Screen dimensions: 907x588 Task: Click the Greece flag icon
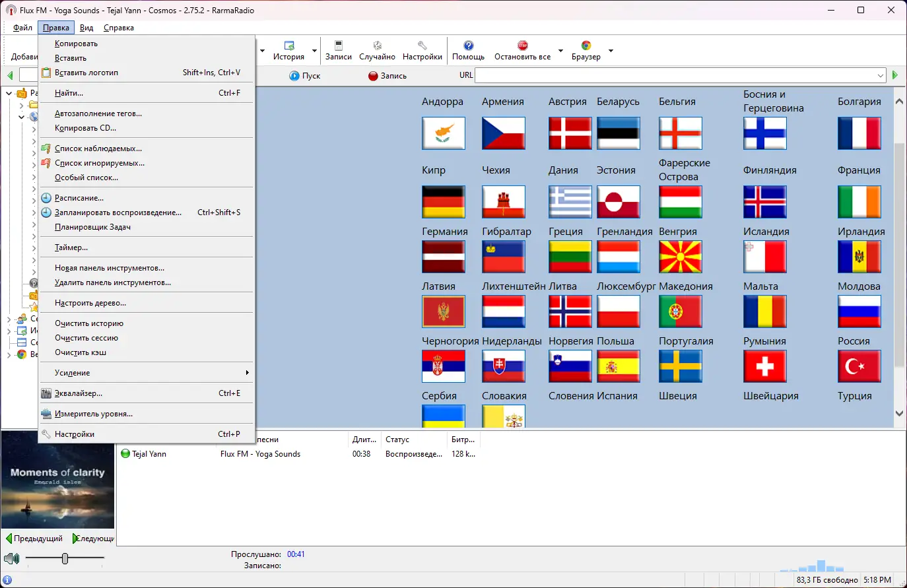click(570, 202)
